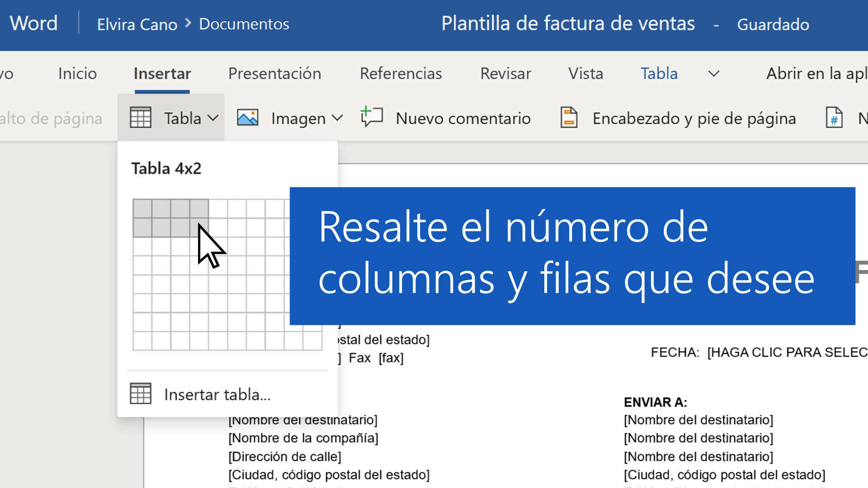Screen dimensions: 868x488
Task: Click the Imagen picture icon
Action: [x=248, y=118]
